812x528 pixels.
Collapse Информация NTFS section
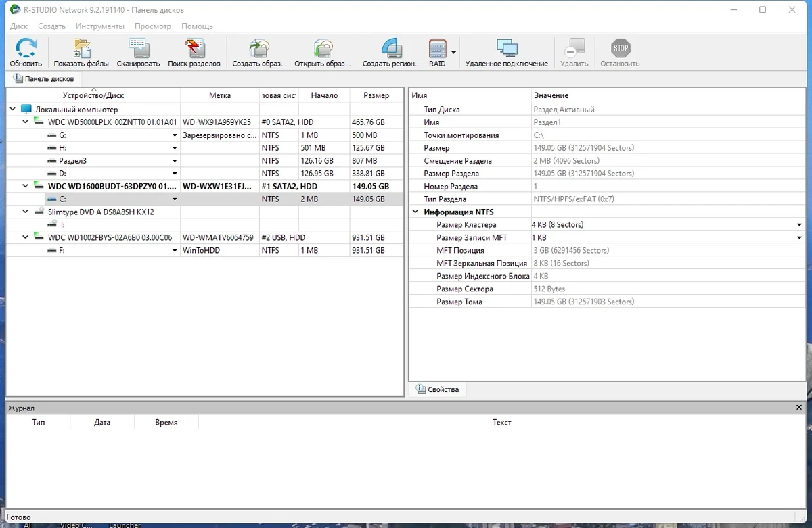click(416, 212)
